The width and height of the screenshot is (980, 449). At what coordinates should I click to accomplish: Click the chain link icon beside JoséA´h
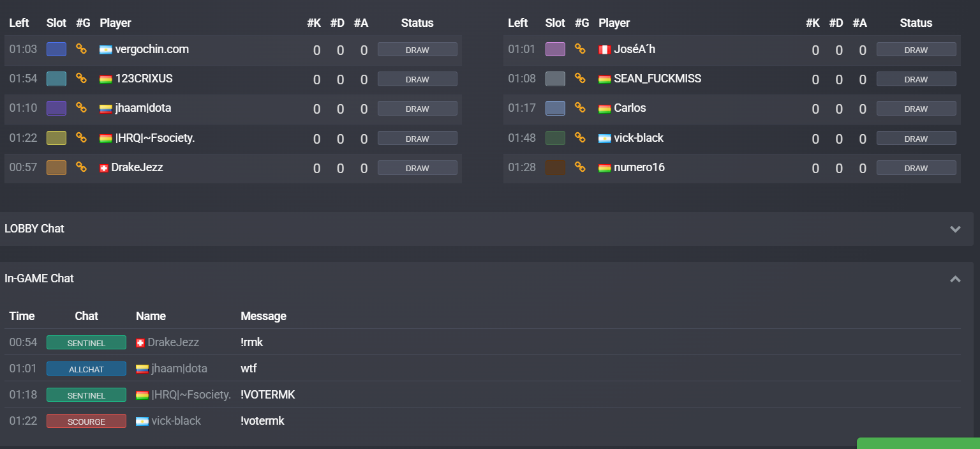(580, 49)
